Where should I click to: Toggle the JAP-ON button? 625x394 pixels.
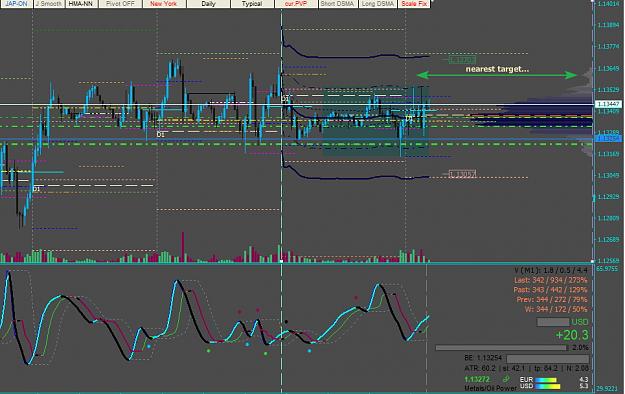[x=16, y=4]
